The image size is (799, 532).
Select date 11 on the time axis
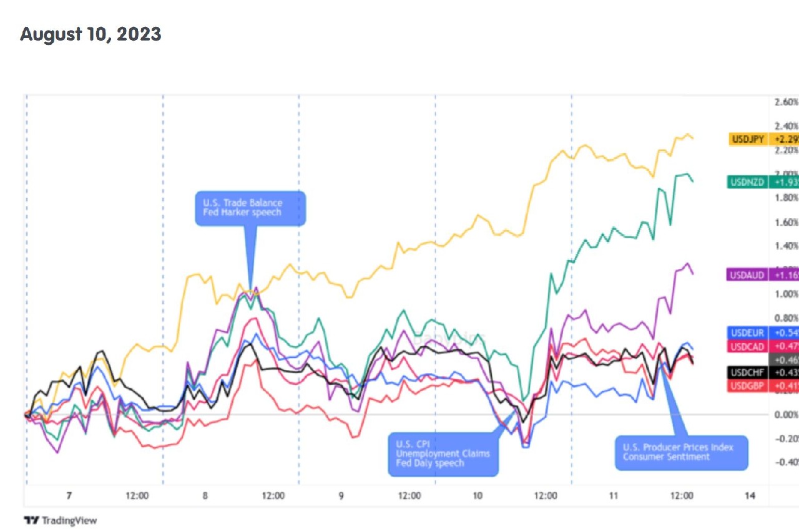click(x=614, y=496)
